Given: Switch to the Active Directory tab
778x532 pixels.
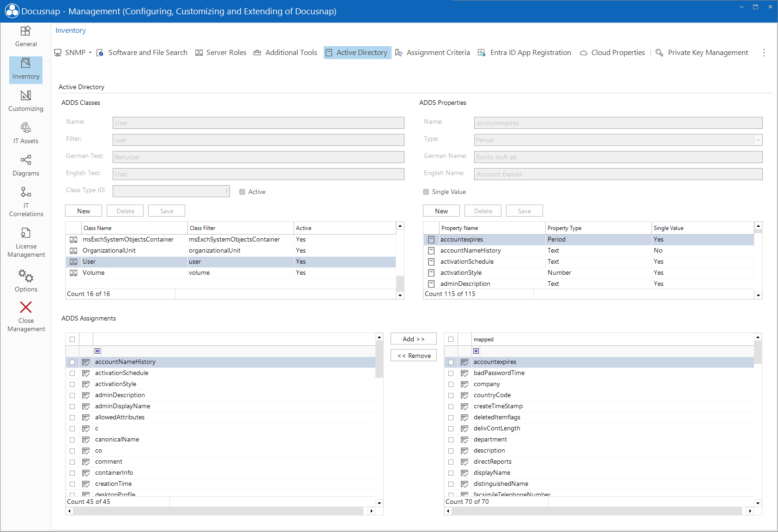Looking at the screenshot, I should click(x=357, y=53).
